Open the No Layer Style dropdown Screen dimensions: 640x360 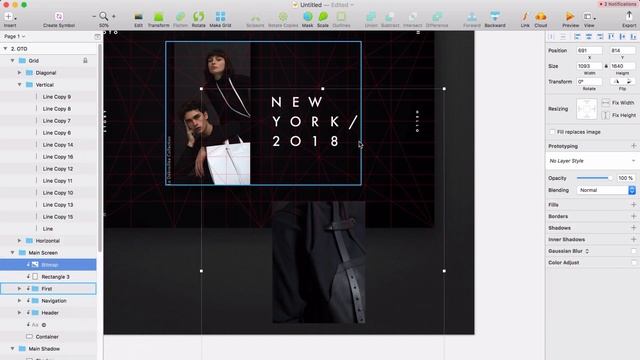point(592,161)
